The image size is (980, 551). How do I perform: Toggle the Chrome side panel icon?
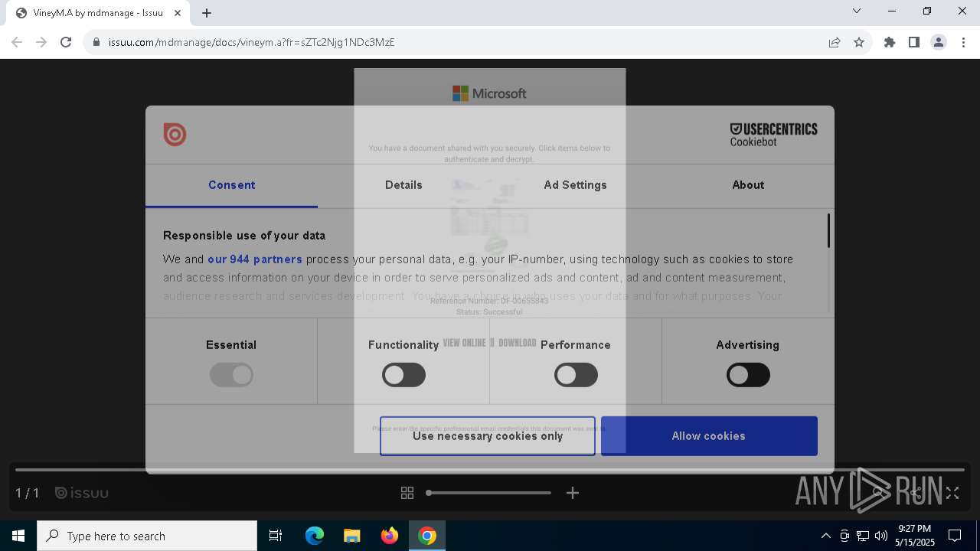click(x=914, y=42)
